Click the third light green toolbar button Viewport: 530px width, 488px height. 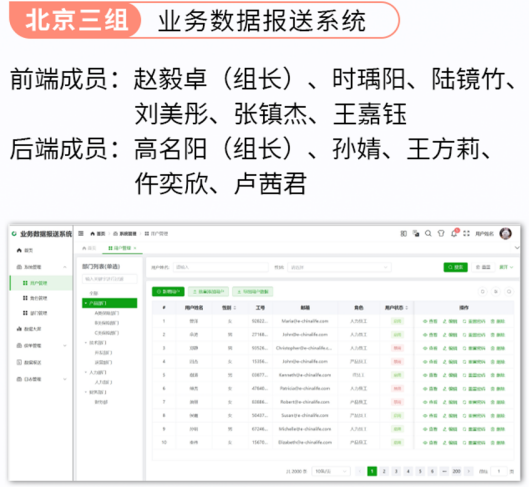252,291
